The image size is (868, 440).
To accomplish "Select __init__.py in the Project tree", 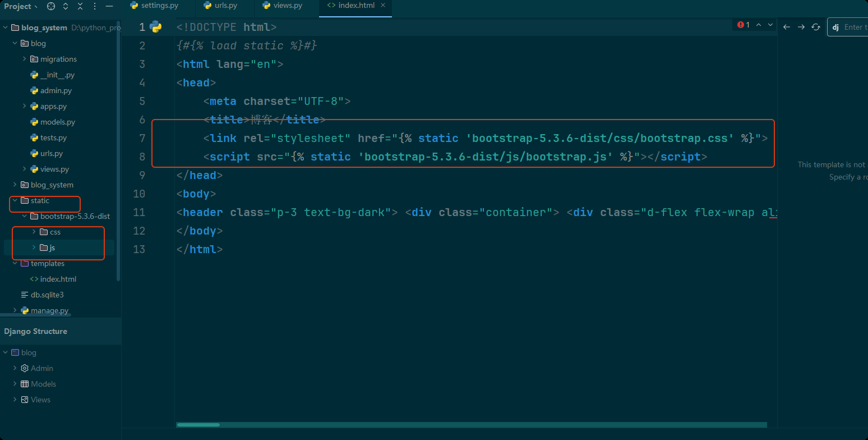I will click(x=57, y=75).
